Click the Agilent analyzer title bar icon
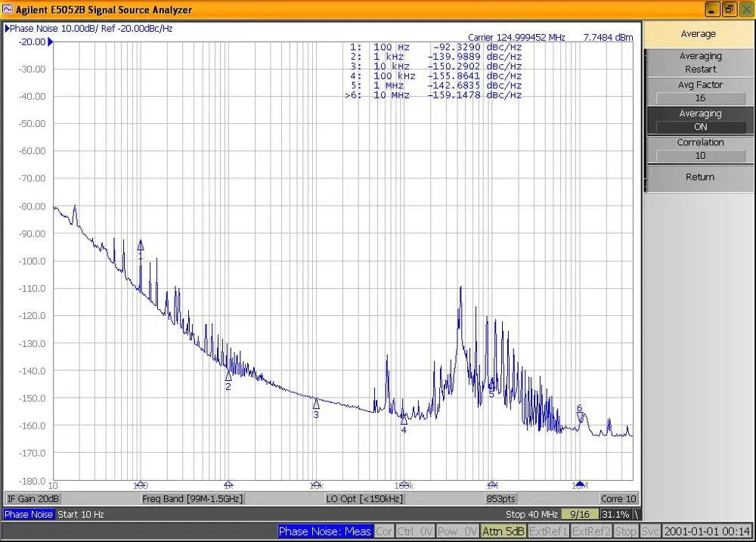 coord(8,9)
